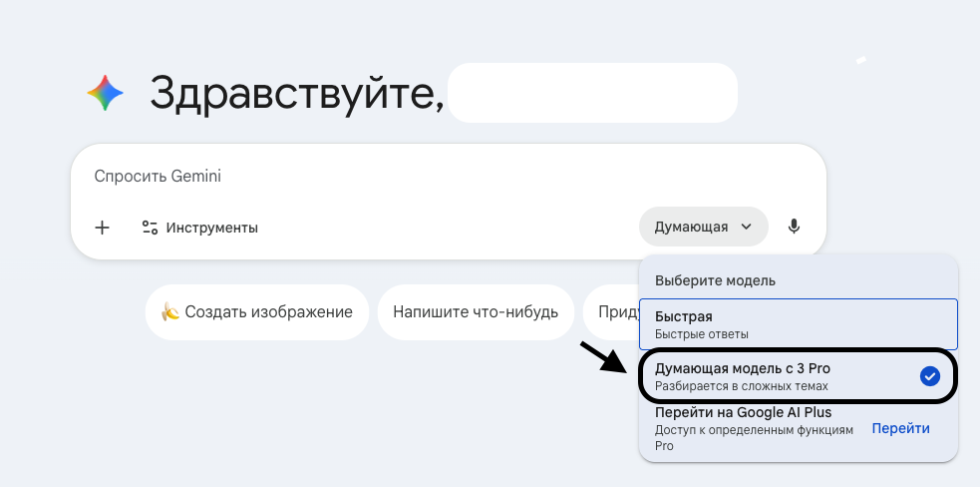
Task: Activate the microphone voice input icon
Action: [x=794, y=227]
